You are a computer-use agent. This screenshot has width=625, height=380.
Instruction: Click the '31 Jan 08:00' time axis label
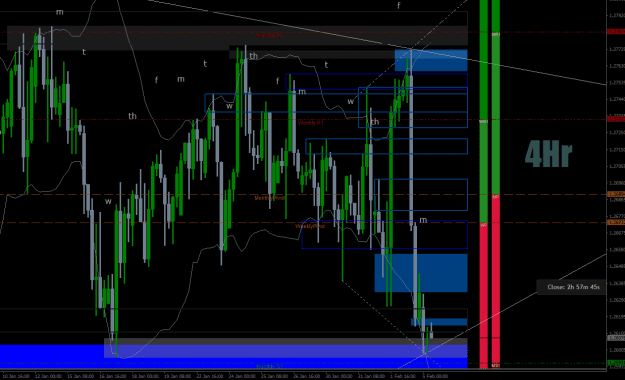[x=371, y=376]
